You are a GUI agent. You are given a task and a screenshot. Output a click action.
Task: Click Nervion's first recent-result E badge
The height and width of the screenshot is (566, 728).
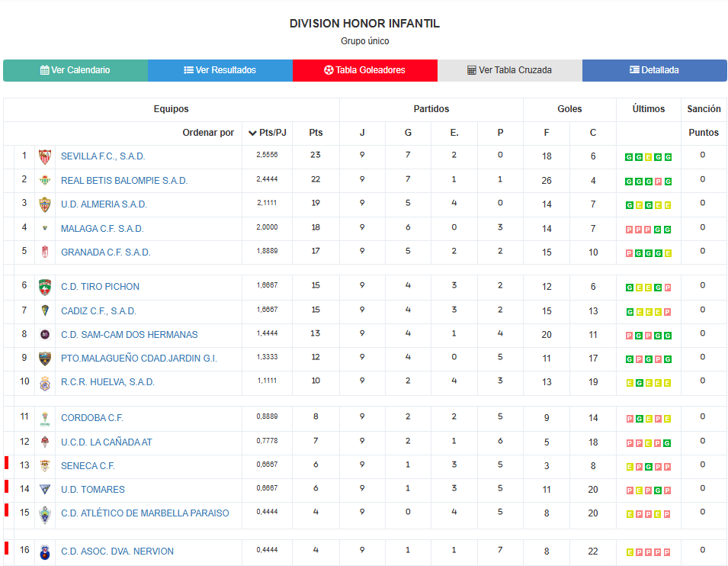[x=630, y=552]
